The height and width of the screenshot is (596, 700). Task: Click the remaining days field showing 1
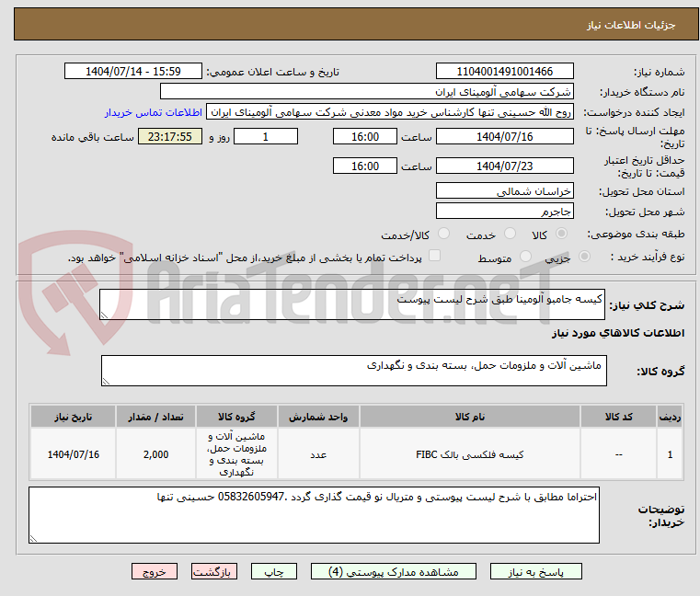coord(266,137)
